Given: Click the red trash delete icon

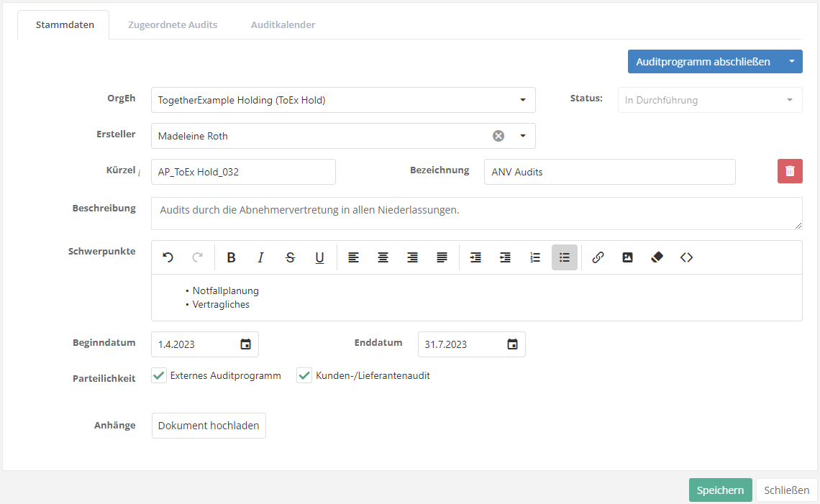Looking at the screenshot, I should pyautogui.click(x=790, y=171).
